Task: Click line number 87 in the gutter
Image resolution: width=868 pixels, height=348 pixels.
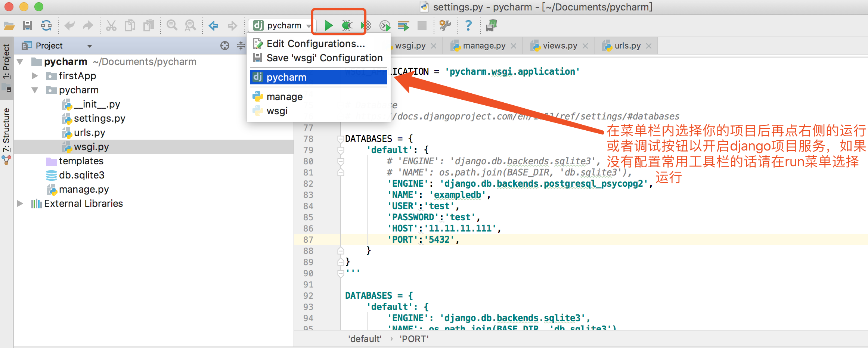Action: [x=308, y=240]
